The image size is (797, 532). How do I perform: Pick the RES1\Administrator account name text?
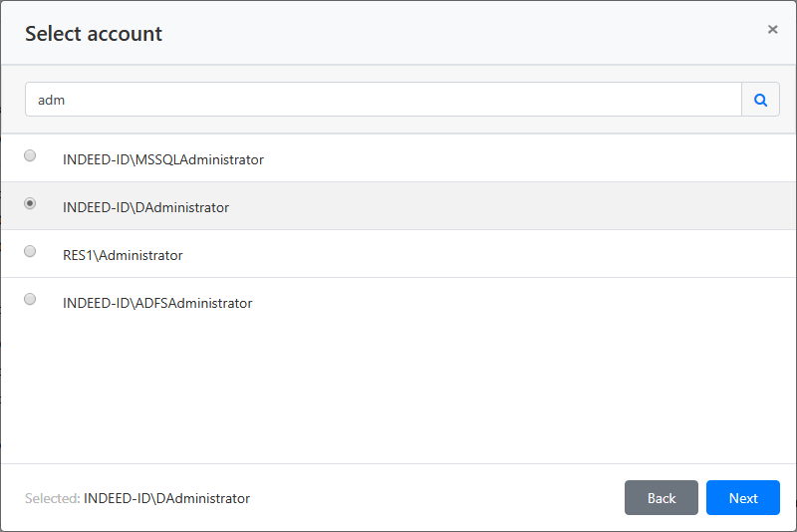[x=123, y=255]
